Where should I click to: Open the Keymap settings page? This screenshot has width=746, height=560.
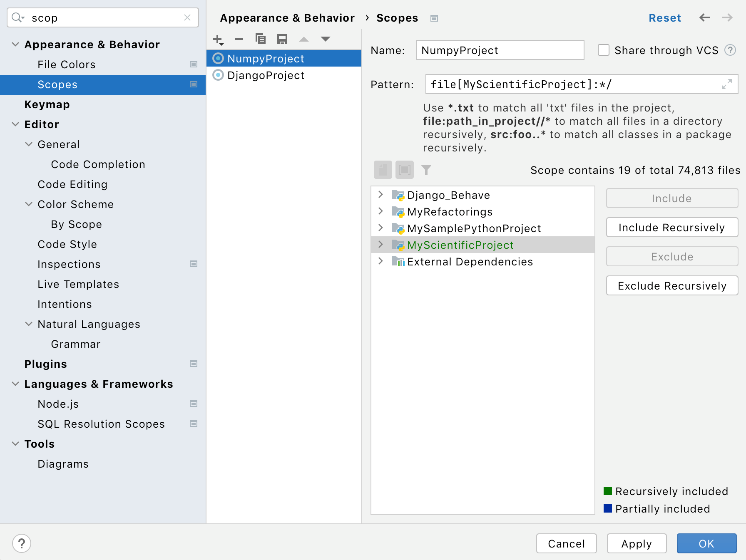click(x=47, y=104)
